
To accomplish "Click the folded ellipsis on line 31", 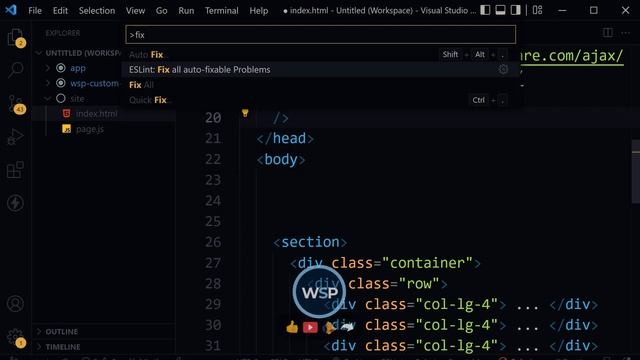I will pos(527,346).
